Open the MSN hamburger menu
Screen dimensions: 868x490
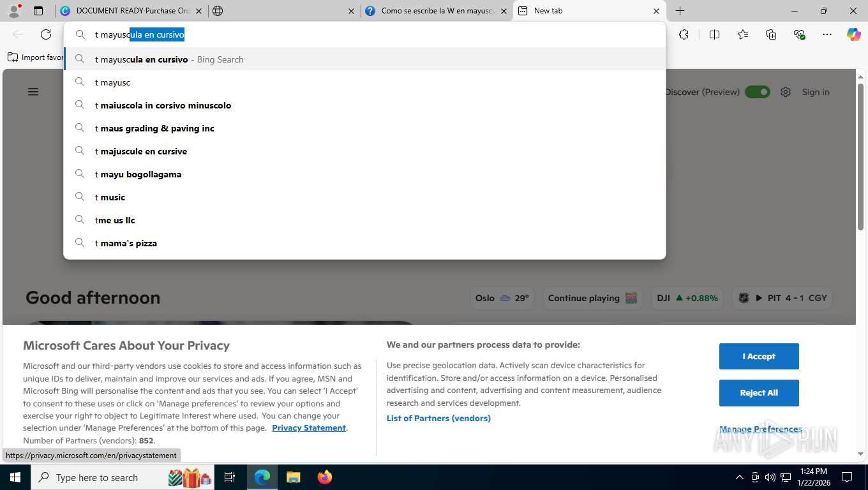pos(33,92)
